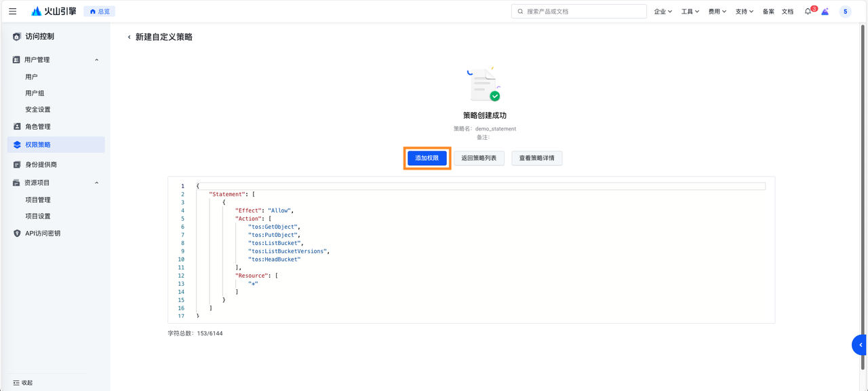The height and width of the screenshot is (391, 868).
Task: Open the hamburger navigation menu
Action: 13,12
